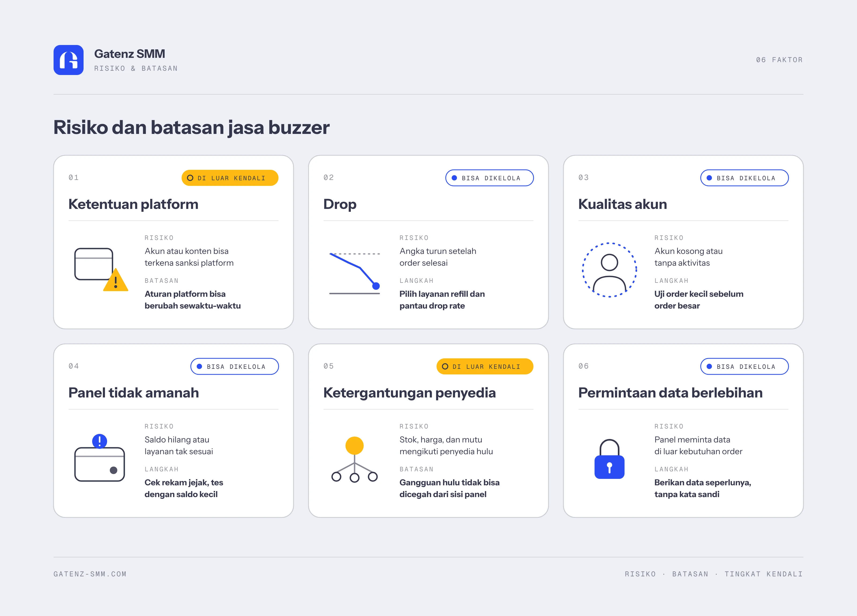Image resolution: width=857 pixels, height=616 pixels.
Task: Click the card-with-warning icon in Ketentuan platform
Action: 101,269
